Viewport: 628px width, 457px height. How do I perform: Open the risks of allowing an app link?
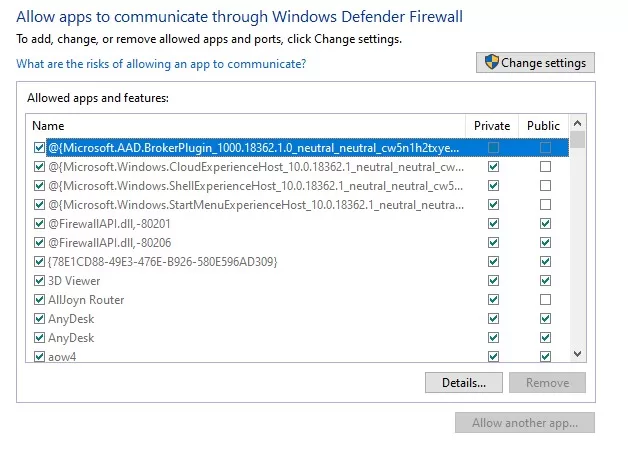tap(161, 64)
